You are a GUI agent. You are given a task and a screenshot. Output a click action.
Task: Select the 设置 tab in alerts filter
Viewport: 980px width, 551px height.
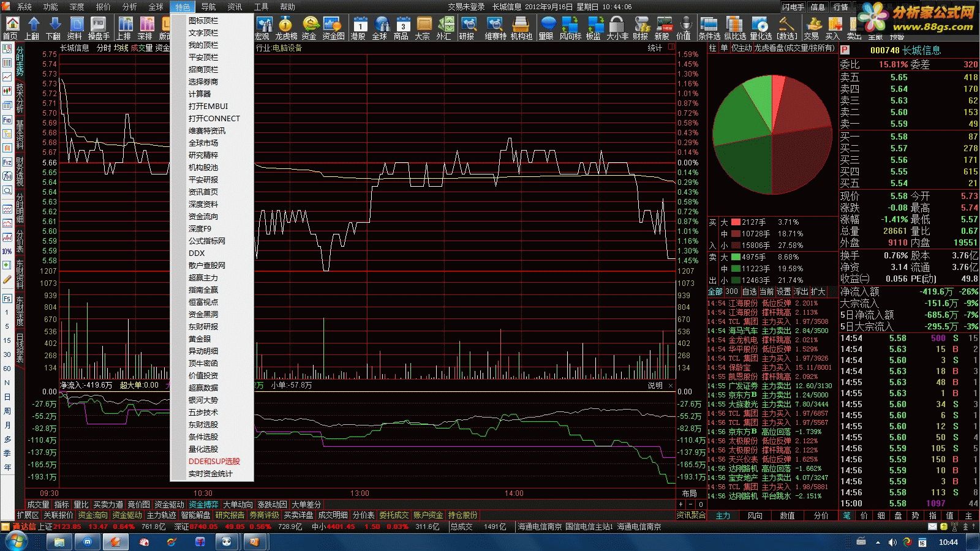[x=783, y=291]
